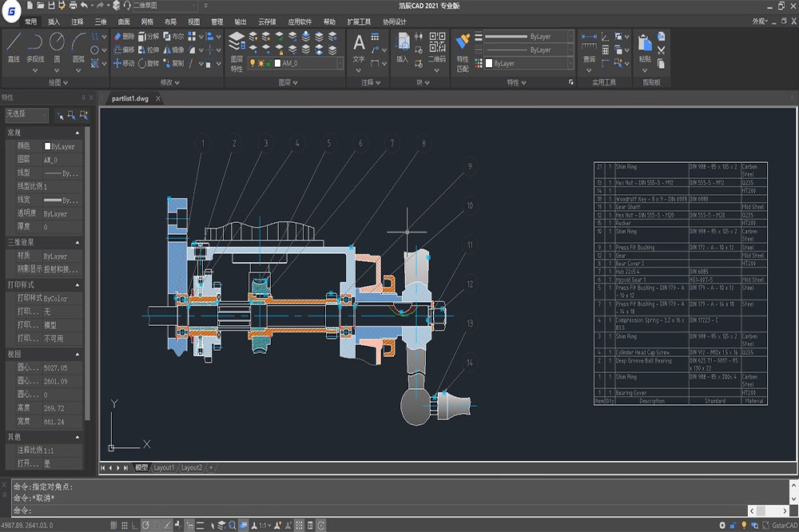Image resolution: width=799 pixels, height=532 pixels.
Task: Click the Insert block (插入) icon
Action: (x=403, y=48)
